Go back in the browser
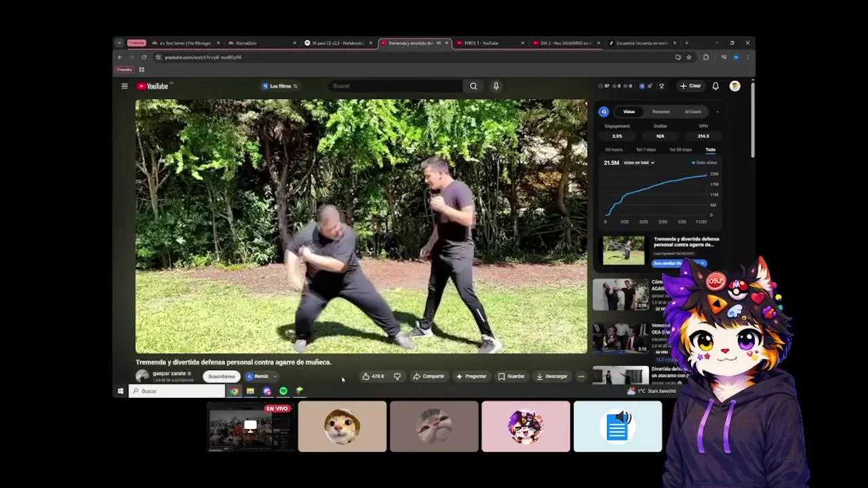The width and height of the screenshot is (868, 488). 120,57
